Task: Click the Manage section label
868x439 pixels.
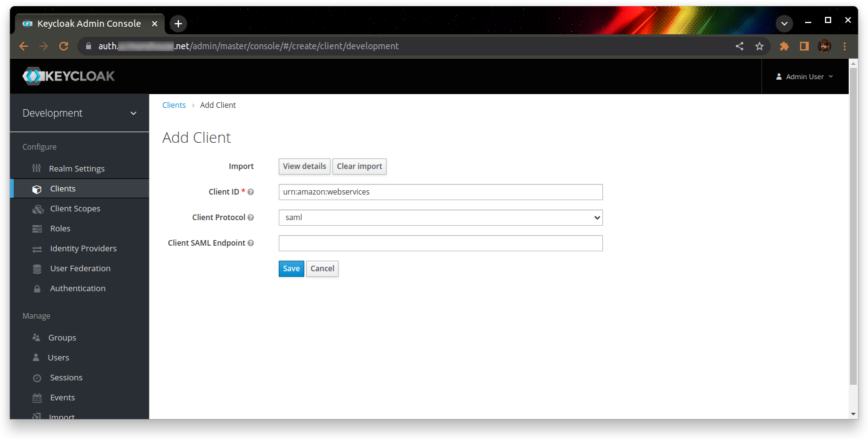Action: click(36, 316)
